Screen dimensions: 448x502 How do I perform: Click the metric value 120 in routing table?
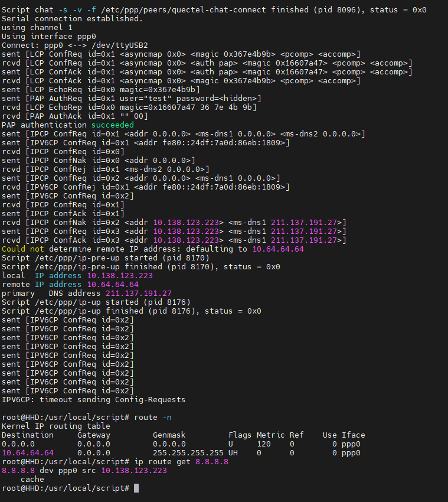pos(263,444)
